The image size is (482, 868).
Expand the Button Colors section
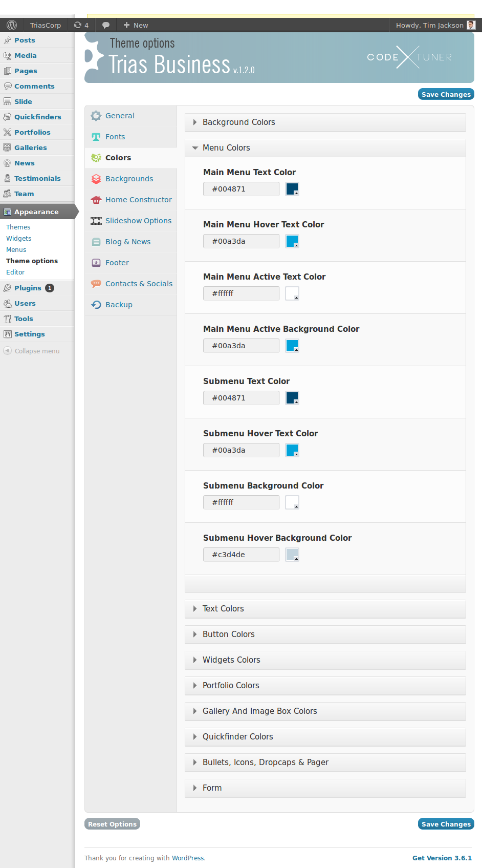[x=325, y=634]
